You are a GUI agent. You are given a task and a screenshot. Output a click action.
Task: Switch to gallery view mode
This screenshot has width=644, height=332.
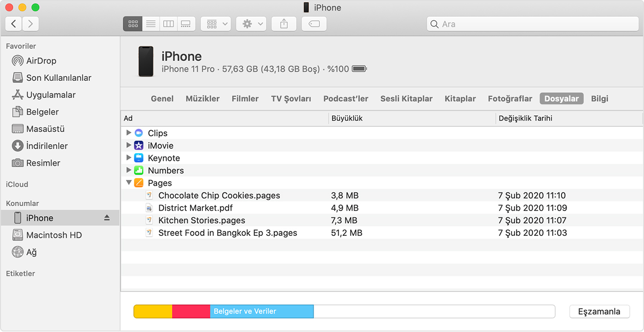coord(186,24)
